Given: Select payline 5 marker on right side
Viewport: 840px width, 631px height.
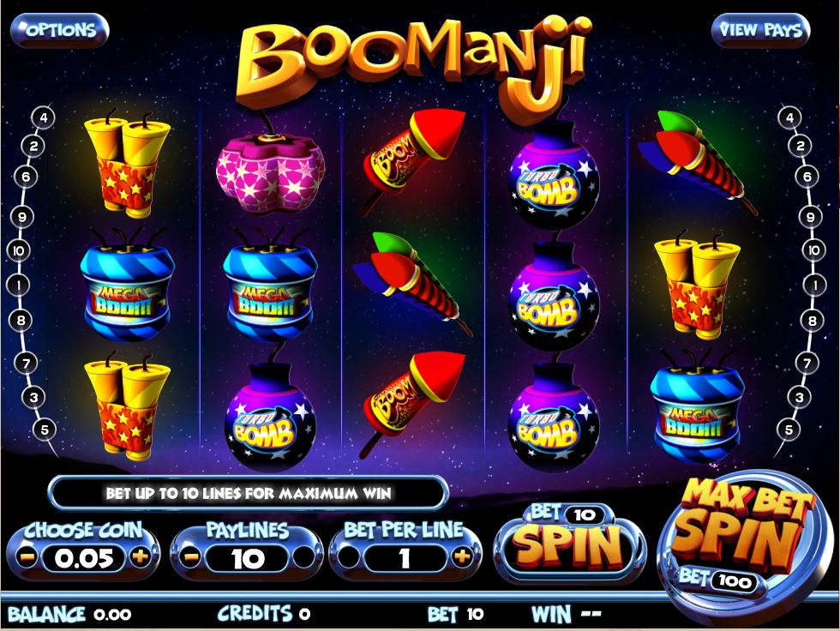Looking at the screenshot, I should point(789,430).
